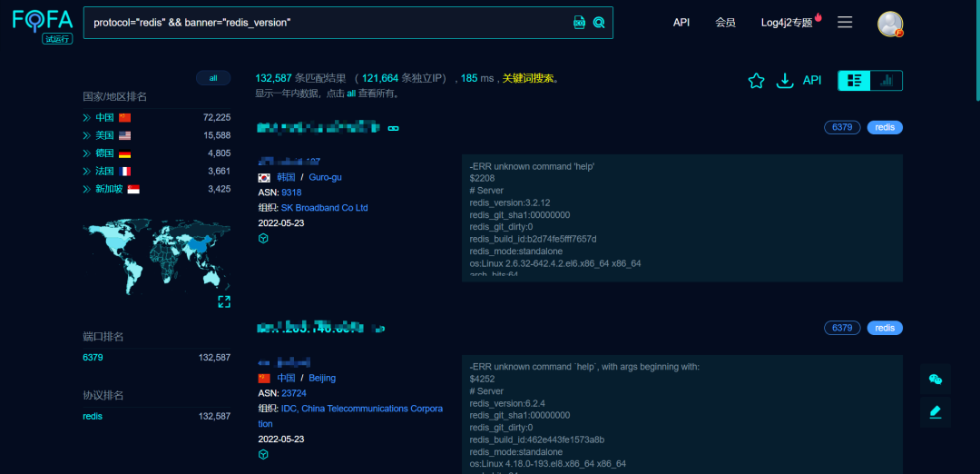
Task: Switch to list view mode
Action: click(x=854, y=80)
